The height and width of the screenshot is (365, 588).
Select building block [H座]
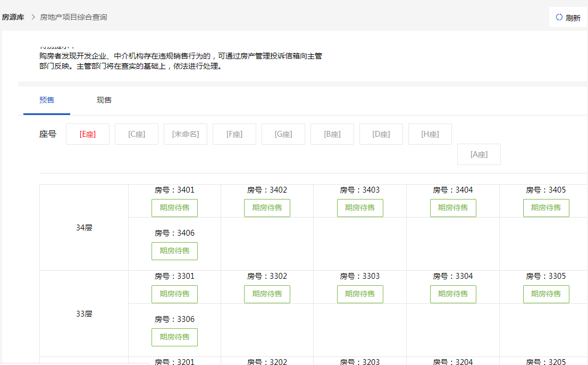pos(430,134)
